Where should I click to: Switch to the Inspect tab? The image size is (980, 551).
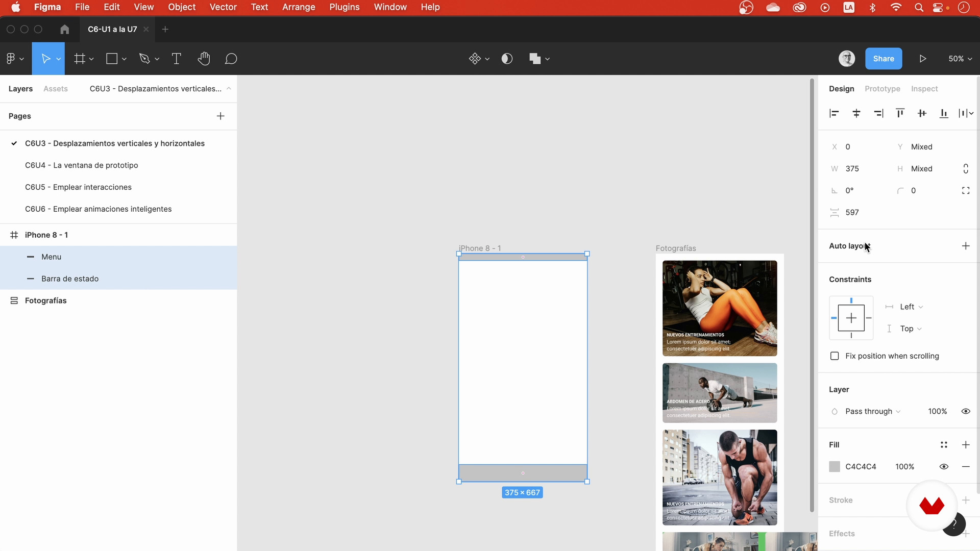coord(924,89)
